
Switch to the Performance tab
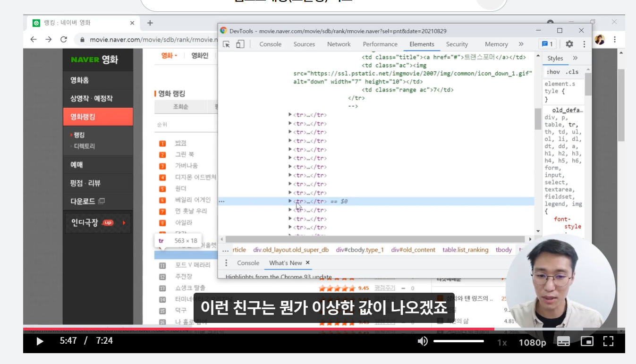click(x=380, y=44)
